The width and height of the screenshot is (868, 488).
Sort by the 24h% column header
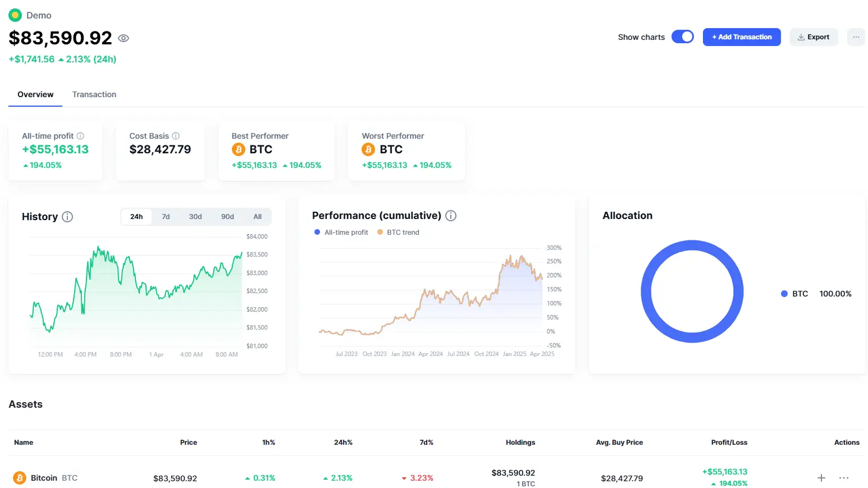(343, 443)
